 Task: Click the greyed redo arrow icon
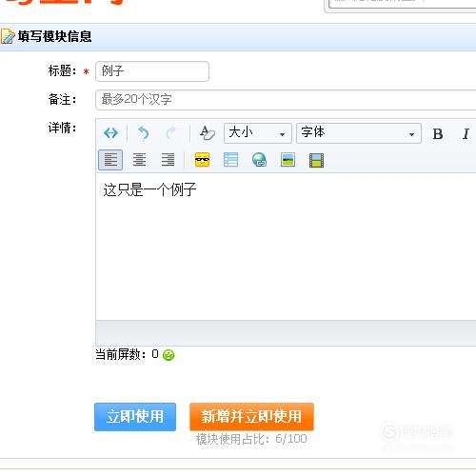coord(171,133)
